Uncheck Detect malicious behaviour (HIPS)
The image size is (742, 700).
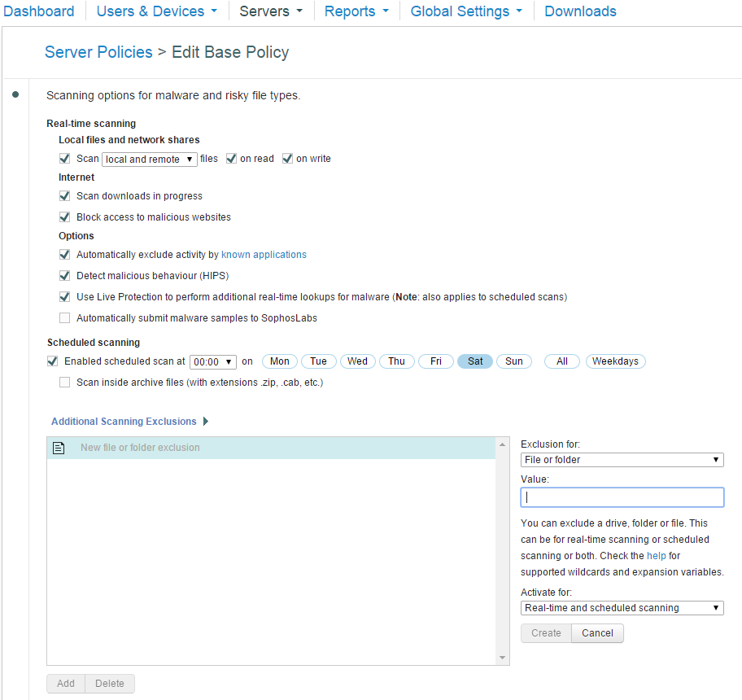click(65, 276)
